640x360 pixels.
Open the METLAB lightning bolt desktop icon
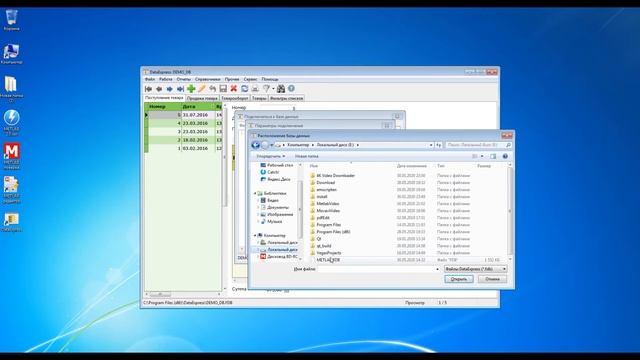[11, 122]
